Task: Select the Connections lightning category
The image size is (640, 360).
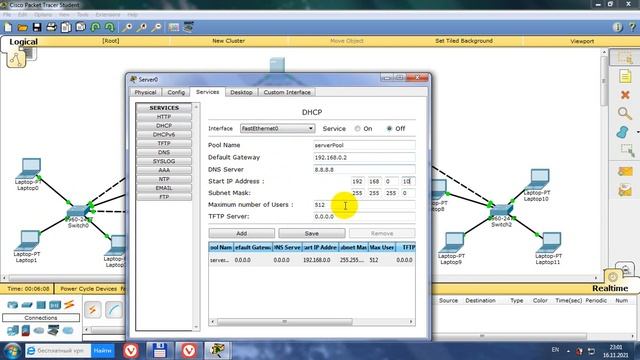Action: 69,304
